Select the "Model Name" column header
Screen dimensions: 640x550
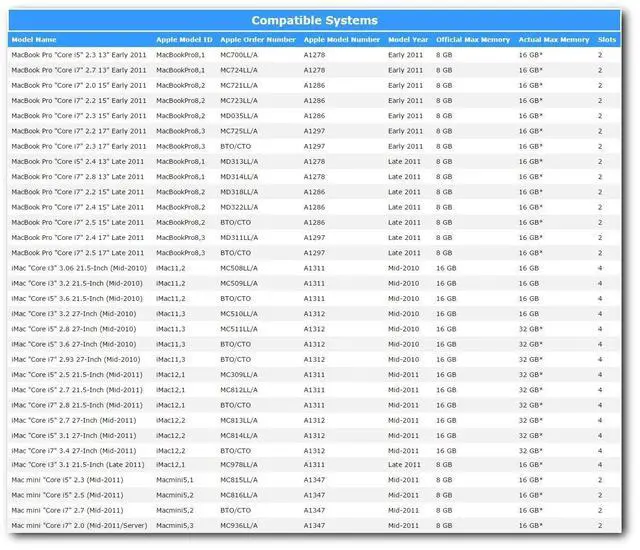[34, 40]
